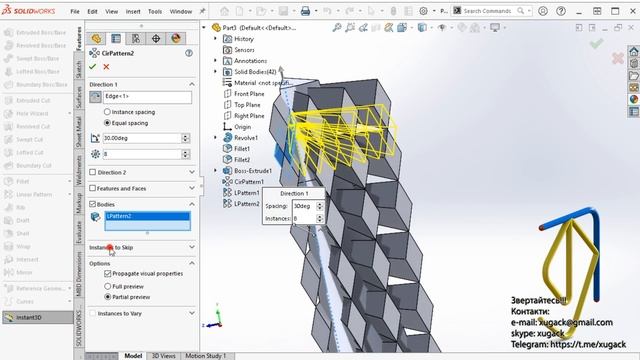Open the ConfigurationManager tab icon
This screenshot has height=360, width=640.
tap(136, 39)
